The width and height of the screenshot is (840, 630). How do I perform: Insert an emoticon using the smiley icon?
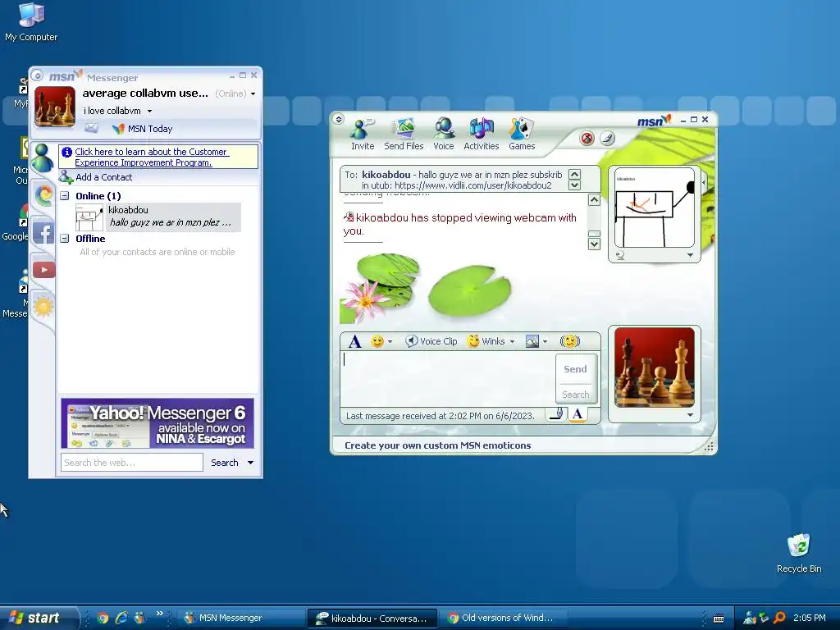[x=377, y=341]
